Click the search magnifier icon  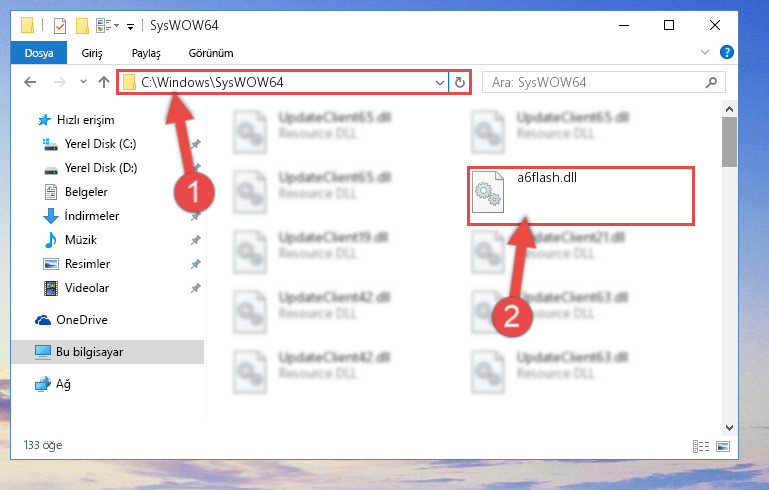pyautogui.click(x=711, y=82)
